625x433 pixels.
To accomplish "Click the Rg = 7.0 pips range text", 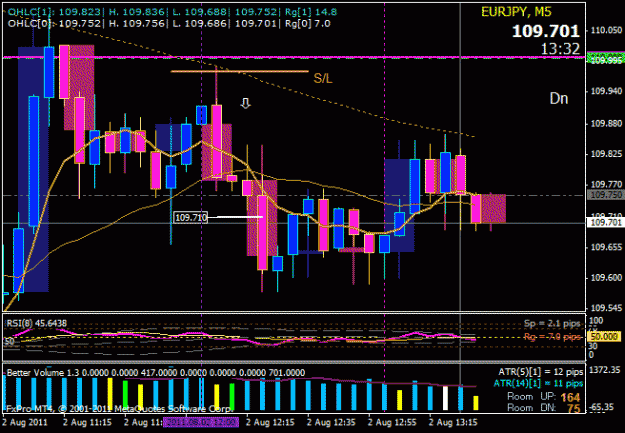I will [x=552, y=337].
